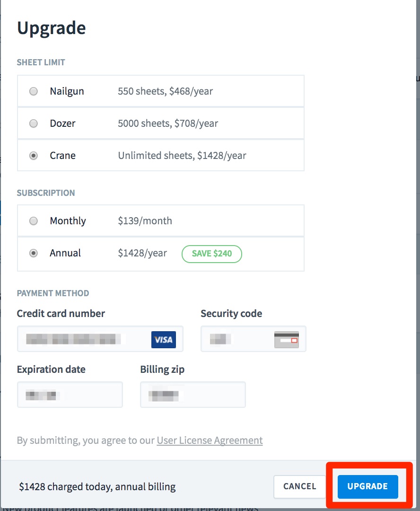Screen dimensions: 420x511
Task: Click the blue UPGRADE button
Action: point(368,486)
